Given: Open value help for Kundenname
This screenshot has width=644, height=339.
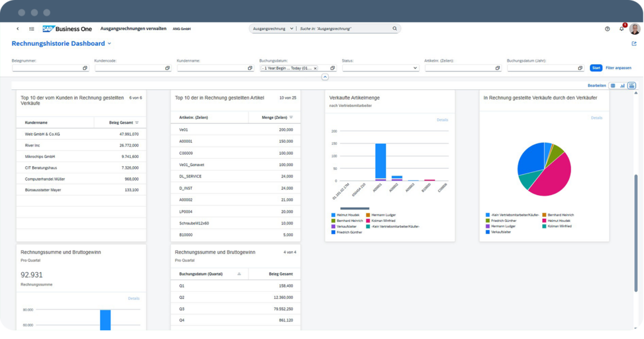Looking at the screenshot, I should [250, 68].
